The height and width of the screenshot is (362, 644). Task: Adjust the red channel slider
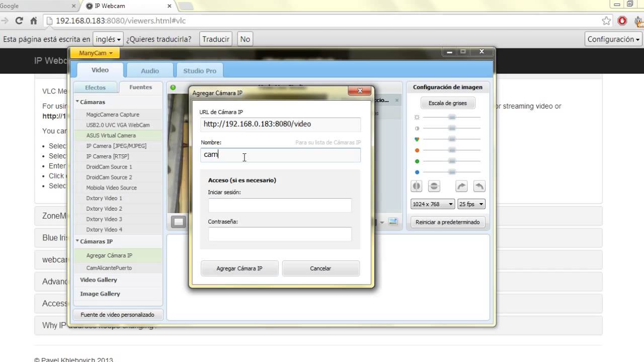(451, 150)
